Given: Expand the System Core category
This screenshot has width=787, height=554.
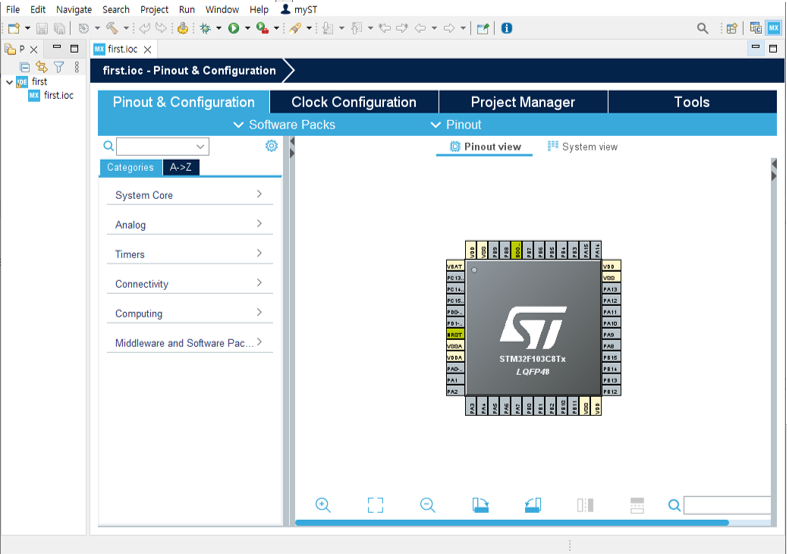Looking at the screenshot, I should click(190, 195).
